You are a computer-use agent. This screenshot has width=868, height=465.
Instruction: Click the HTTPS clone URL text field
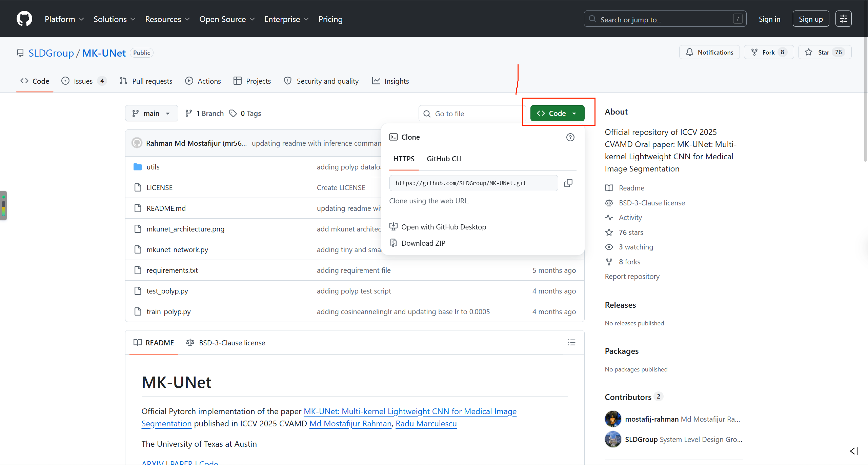(x=473, y=183)
